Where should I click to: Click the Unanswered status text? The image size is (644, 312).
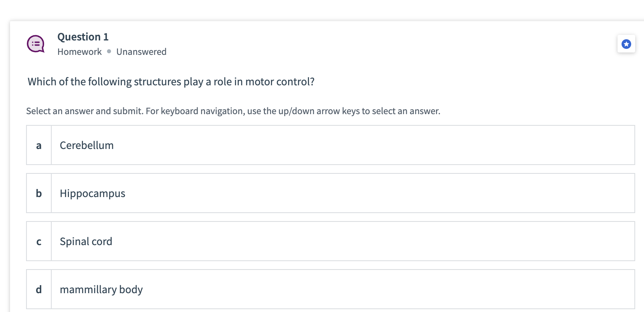141,52
